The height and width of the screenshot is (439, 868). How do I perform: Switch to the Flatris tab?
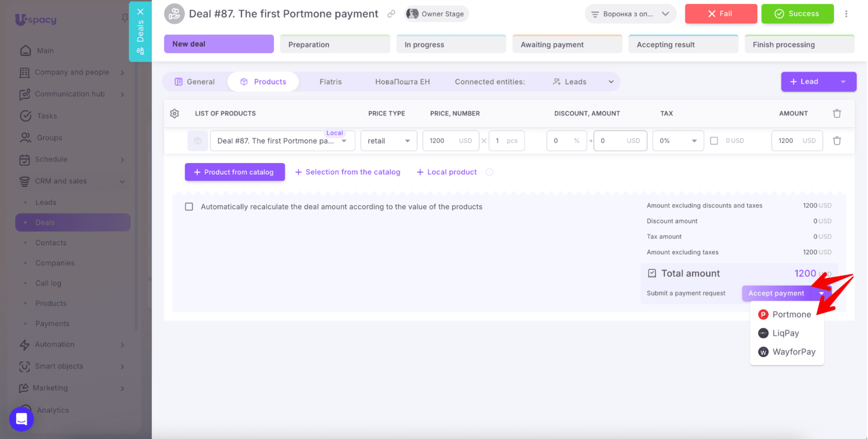[330, 82]
